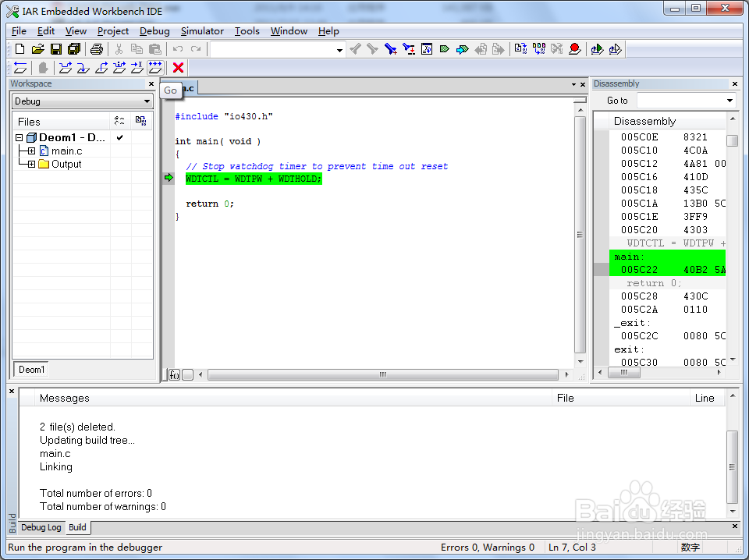Click the Find in files flashlight-plus icon
The width and height of the screenshot is (749, 560).
[391, 48]
